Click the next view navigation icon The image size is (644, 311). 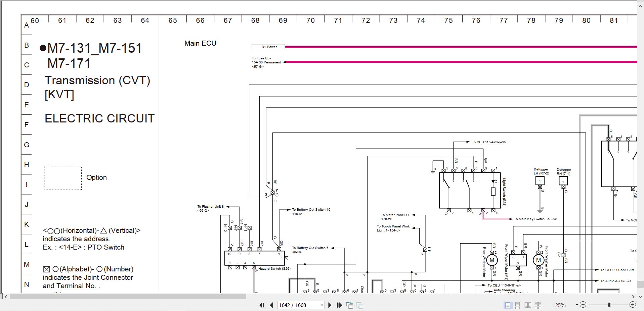(x=360, y=305)
